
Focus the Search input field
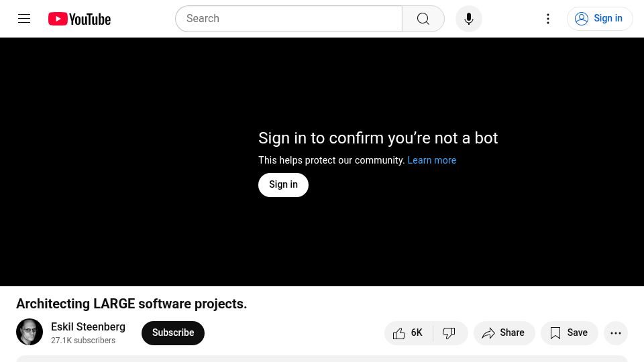click(x=288, y=19)
